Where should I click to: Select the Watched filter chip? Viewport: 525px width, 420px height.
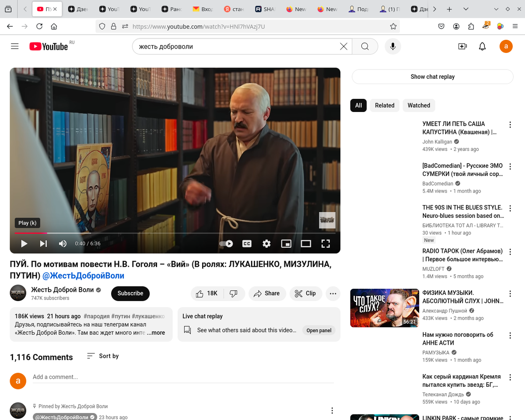[419, 105]
